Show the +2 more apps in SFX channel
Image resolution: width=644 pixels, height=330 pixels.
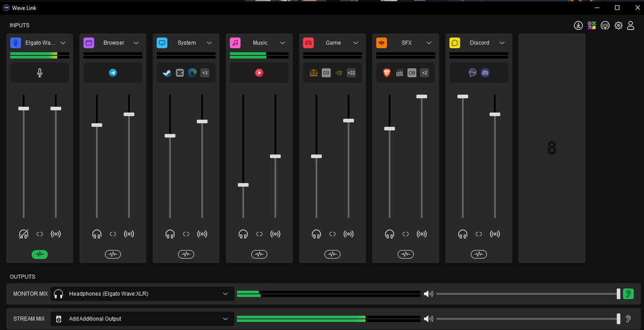[425, 72]
